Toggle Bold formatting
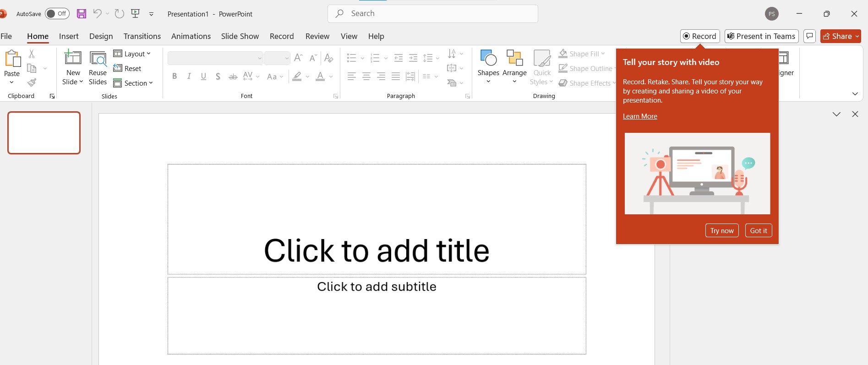868x365 pixels. pos(175,76)
